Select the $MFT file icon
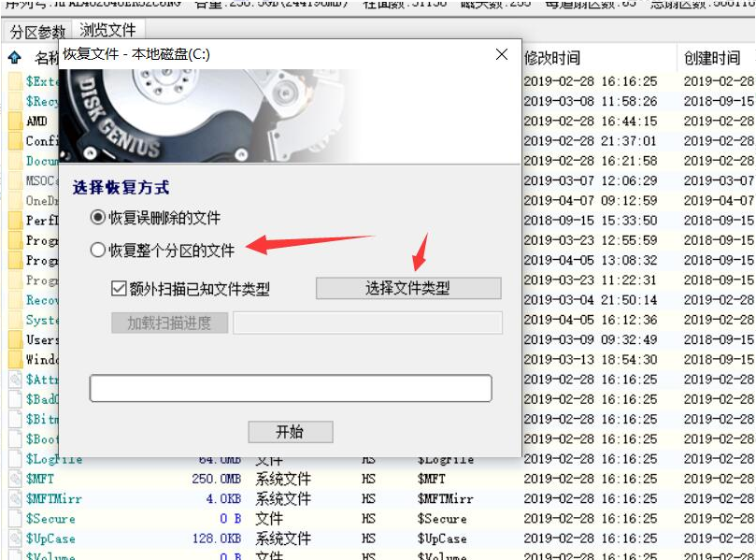756x560 pixels. pos(16,479)
